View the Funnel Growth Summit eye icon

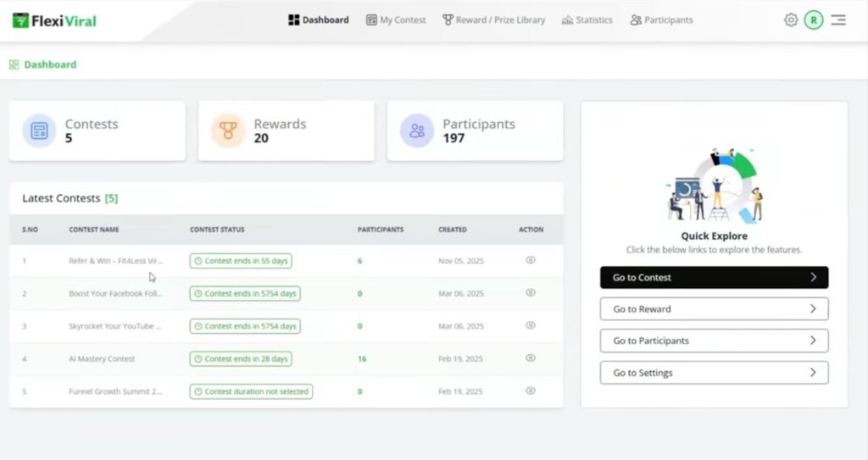[x=531, y=391]
